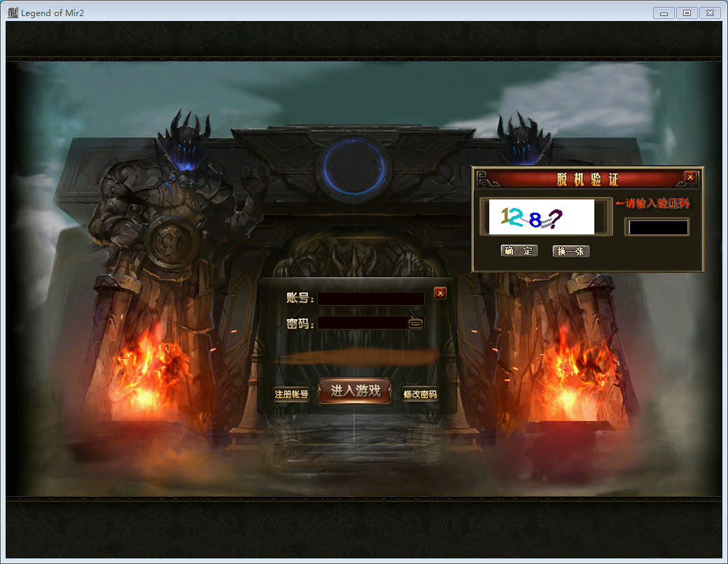
Task: Click the verification code answer box
Action: point(657,227)
